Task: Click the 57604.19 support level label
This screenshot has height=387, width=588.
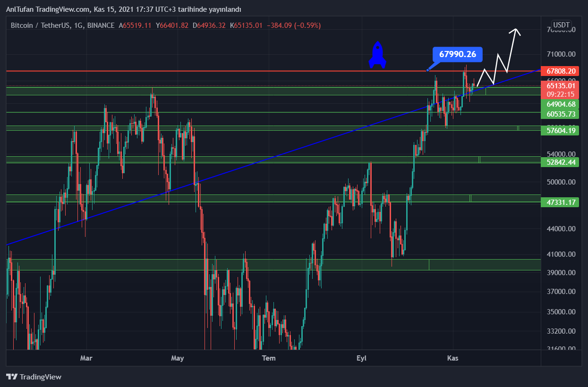Action: click(560, 130)
